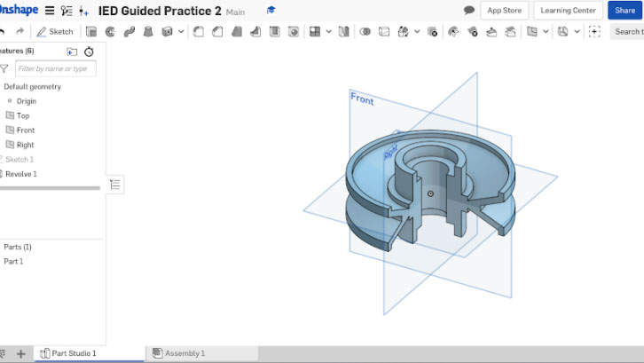Expand the Thicken tool dropdown arrow

pos(181,32)
